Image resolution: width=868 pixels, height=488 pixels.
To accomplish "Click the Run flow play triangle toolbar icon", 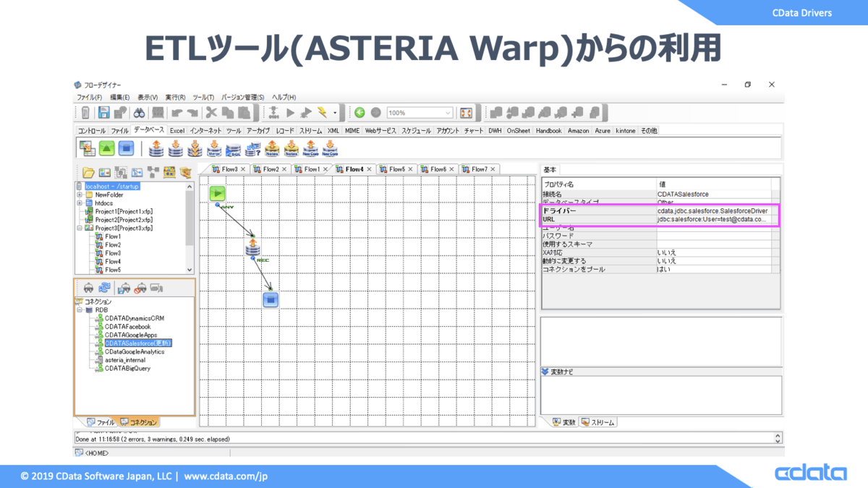I will [x=290, y=113].
